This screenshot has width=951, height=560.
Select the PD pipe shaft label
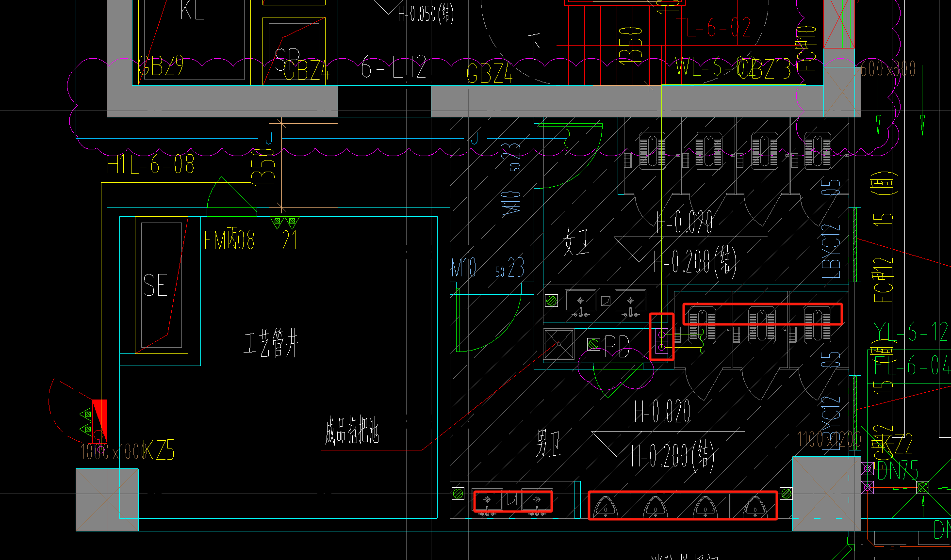pyautogui.click(x=617, y=346)
